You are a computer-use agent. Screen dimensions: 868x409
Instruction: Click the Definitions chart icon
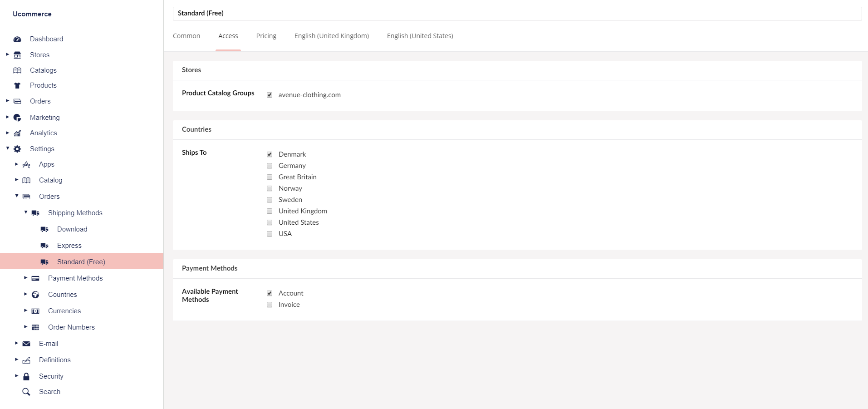(x=26, y=360)
